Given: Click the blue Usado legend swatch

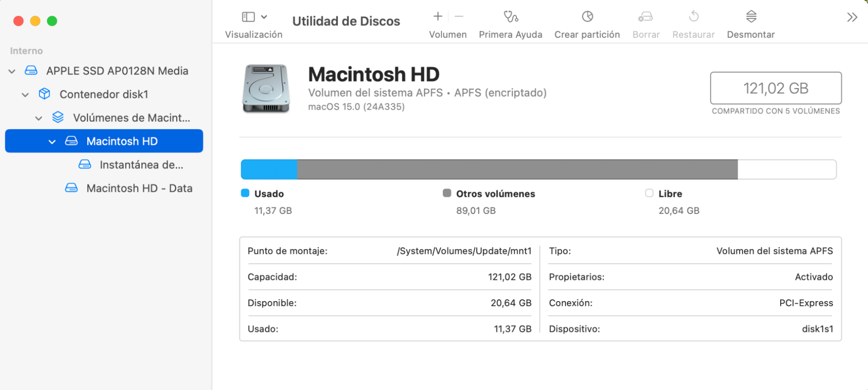Looking at the screenshot, I should coord(245,193).
